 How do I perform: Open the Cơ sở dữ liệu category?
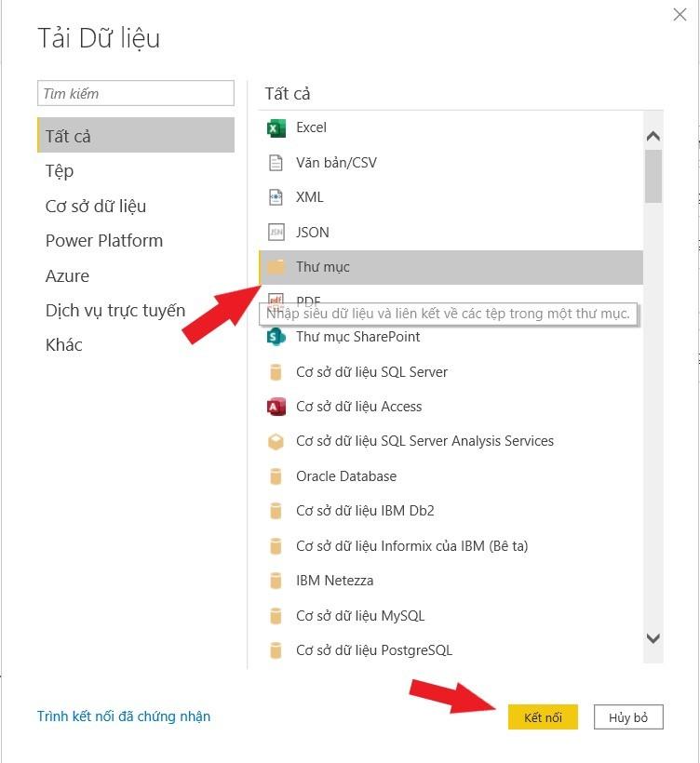[136, 207]
